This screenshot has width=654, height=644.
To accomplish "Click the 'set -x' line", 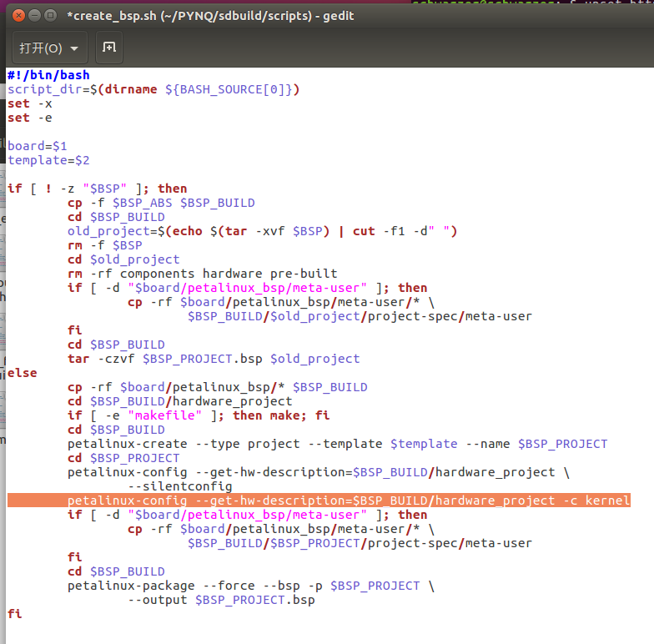I will point(30,103).
